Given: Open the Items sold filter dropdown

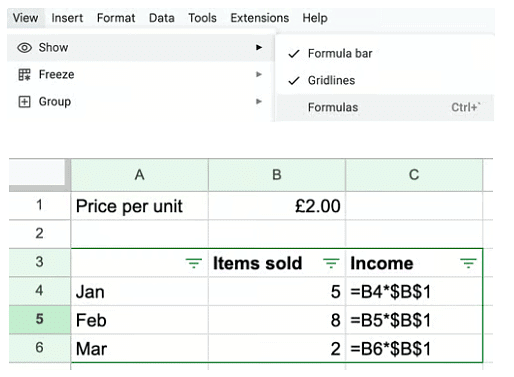Looking at the screenshot, I should [x=331, y=263].
